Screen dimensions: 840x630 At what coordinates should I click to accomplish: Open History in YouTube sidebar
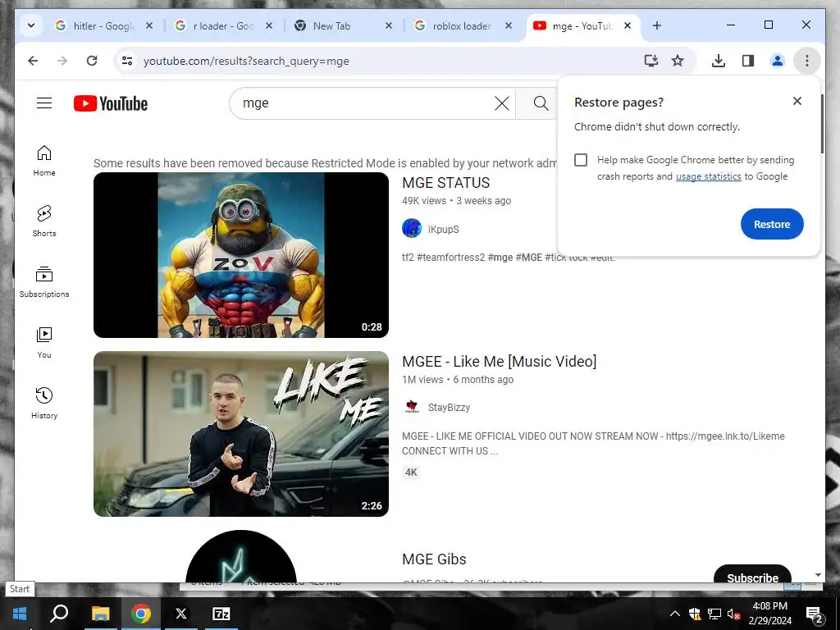click(44, 404)
